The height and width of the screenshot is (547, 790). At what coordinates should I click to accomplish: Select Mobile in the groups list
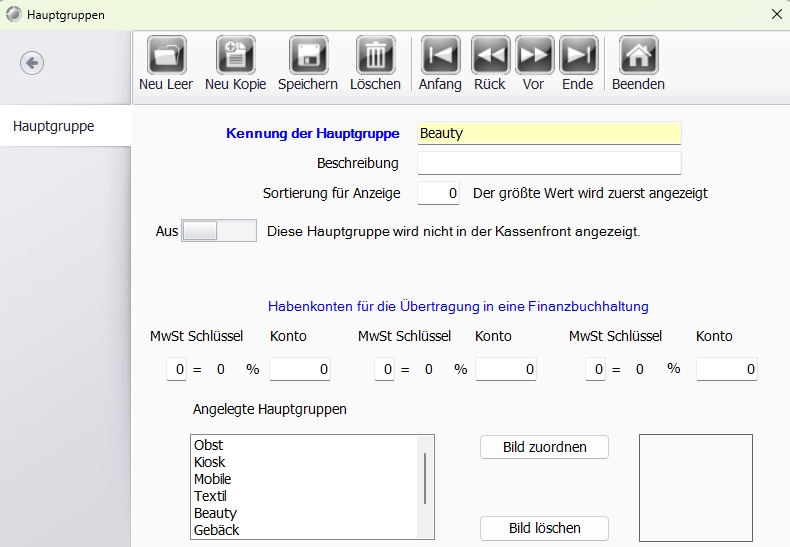[x=305, y=479]
